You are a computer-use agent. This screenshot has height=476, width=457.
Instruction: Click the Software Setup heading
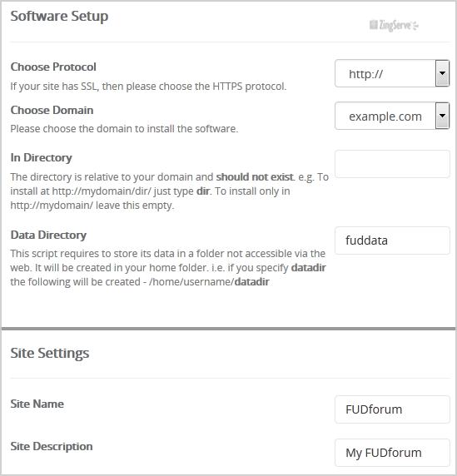click(x=59, y=16)
